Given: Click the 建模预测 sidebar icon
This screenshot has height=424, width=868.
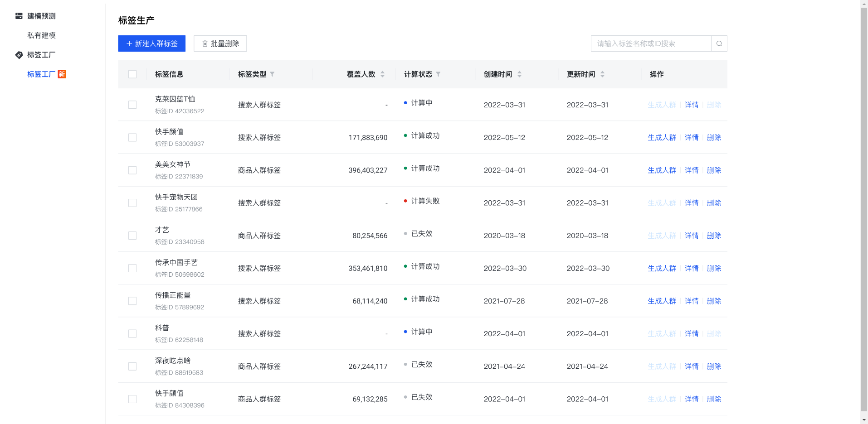Looking at the screenshot, I should click(x=19, y=16).
